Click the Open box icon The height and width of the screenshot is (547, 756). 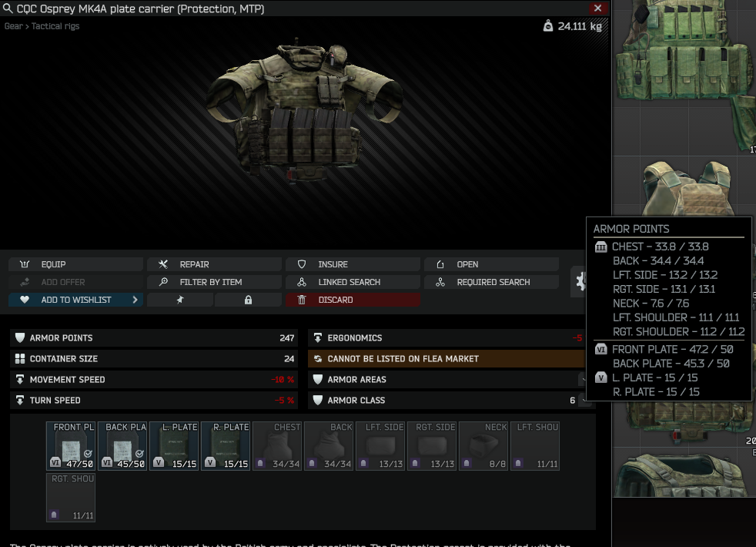click(440, 264)
